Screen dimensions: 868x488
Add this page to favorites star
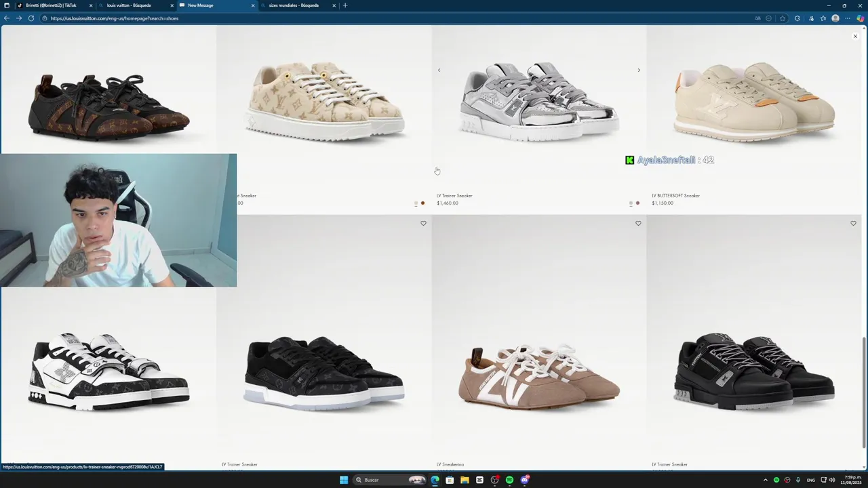coord(782,18)
